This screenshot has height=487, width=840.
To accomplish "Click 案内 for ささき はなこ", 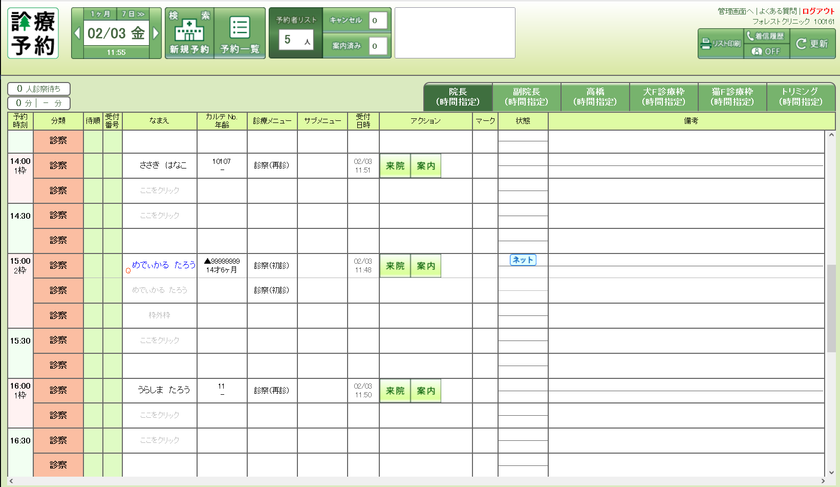I will tap(426, 166).
